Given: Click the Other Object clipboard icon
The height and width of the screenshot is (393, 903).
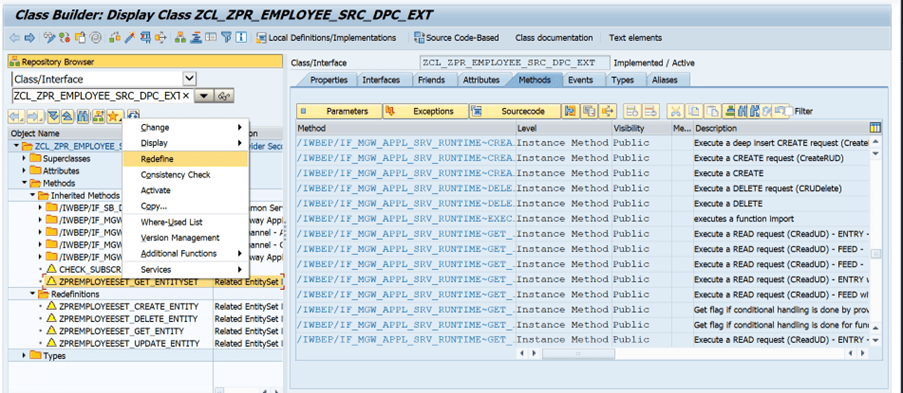Looking at the screenshot, I should tap(81, 38).
